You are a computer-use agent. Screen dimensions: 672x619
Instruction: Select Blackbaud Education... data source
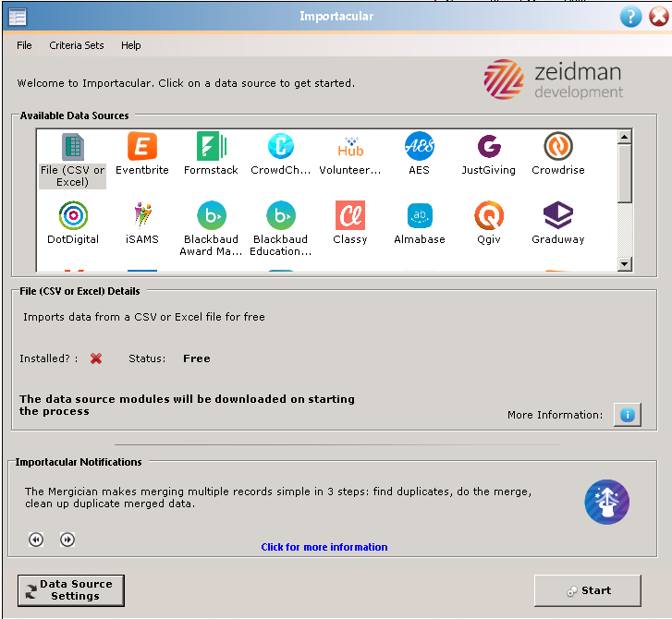[280, 229]
